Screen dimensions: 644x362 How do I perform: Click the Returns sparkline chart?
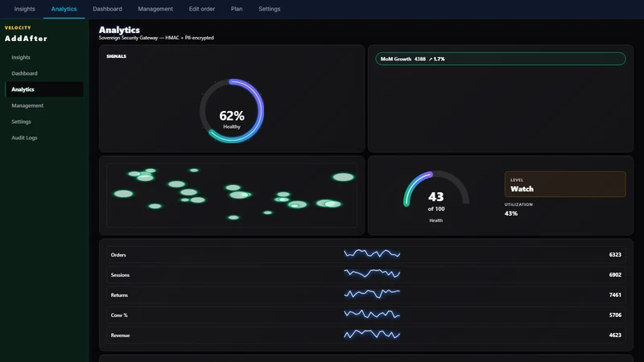pos(372,294)
